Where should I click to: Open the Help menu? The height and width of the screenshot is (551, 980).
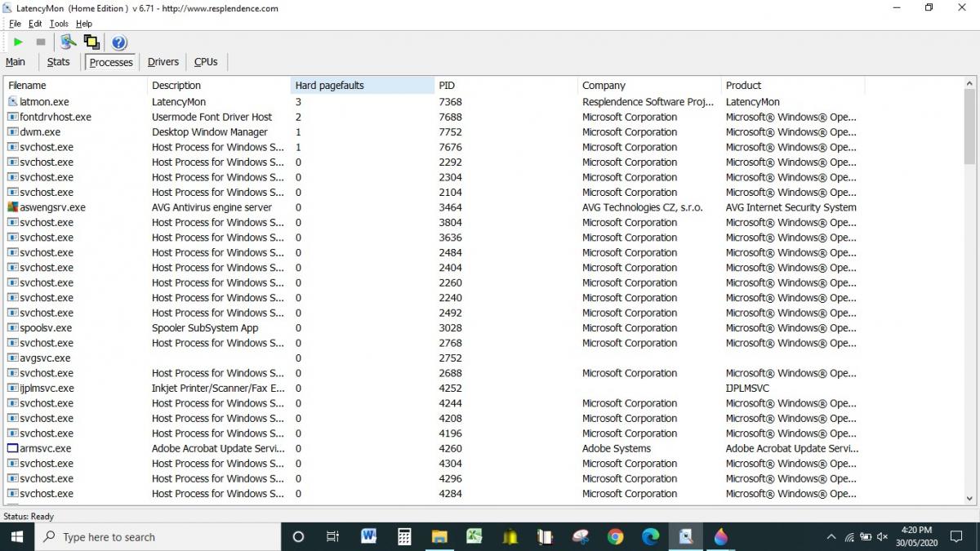(x=84, y=24)
